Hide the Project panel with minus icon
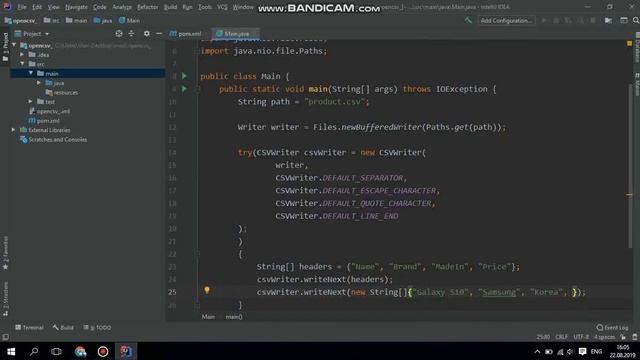 (159, 33)
